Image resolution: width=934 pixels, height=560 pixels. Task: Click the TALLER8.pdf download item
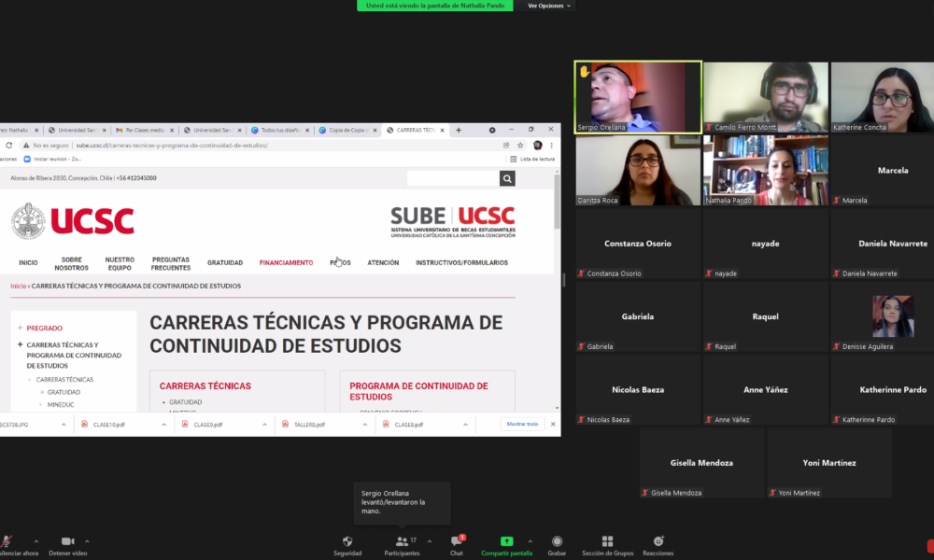coord(309,425)
